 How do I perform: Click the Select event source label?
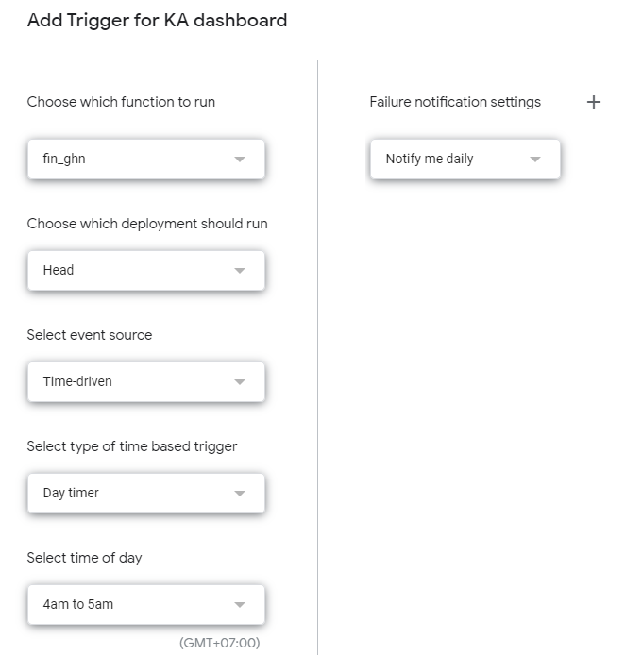pos(90,335)
